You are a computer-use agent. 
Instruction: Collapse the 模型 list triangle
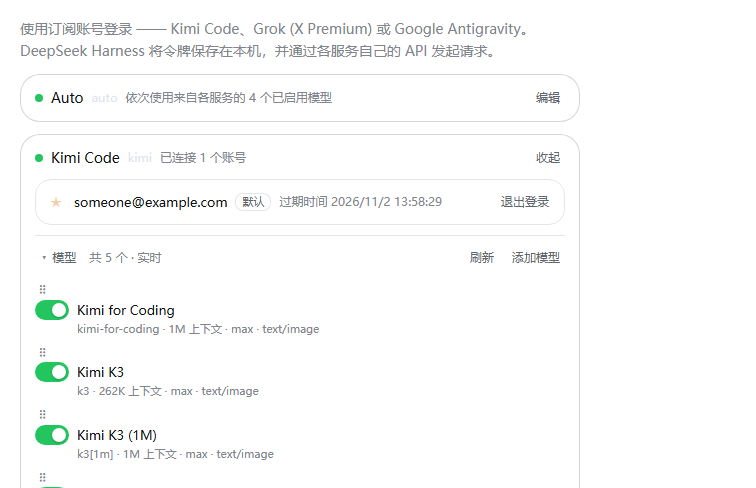point(44,258)
